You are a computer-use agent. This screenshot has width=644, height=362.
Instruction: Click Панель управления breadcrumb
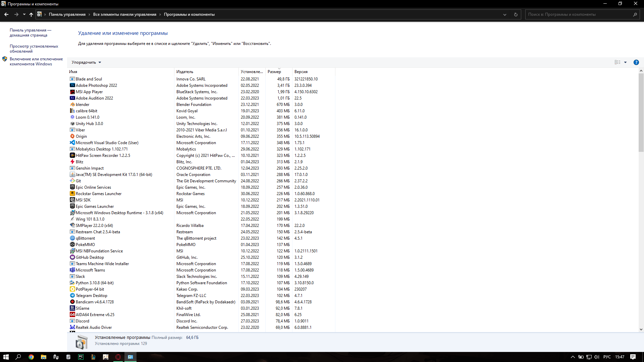pos(67,14)
